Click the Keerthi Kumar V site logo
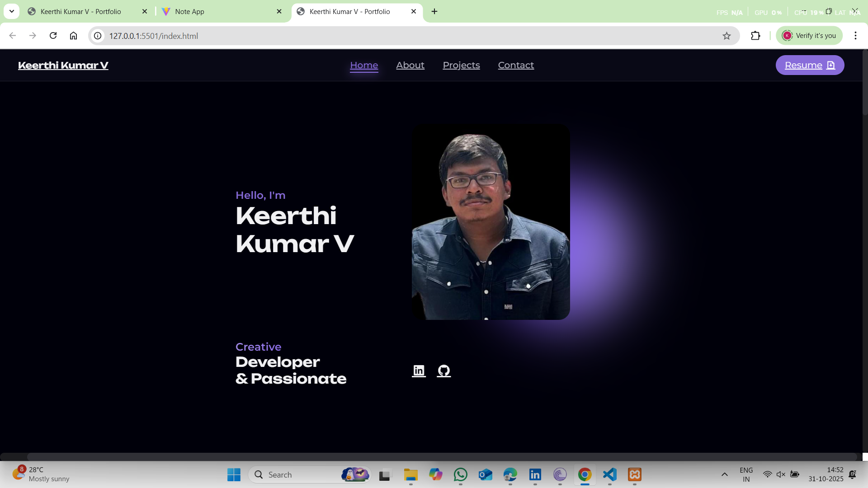This screenshot has height=488, width=868. [x=63, y=65]
